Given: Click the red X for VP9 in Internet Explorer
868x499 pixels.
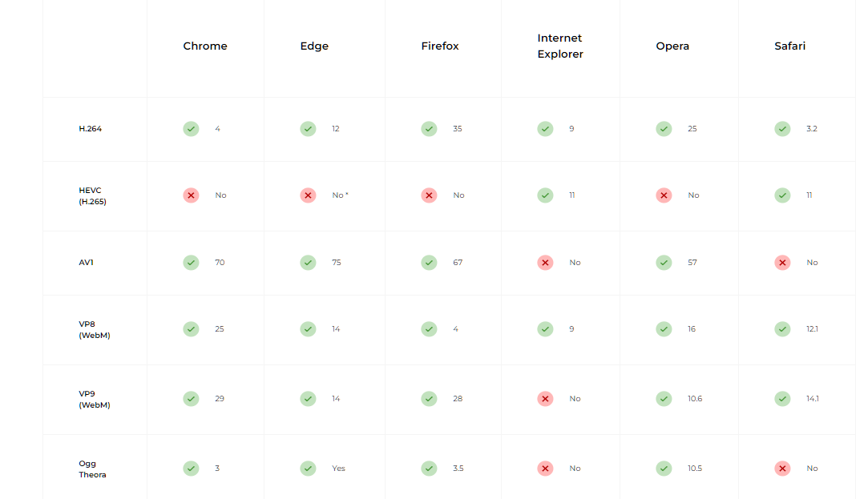Looking at the screenshot, I should [x=545, y=399].
